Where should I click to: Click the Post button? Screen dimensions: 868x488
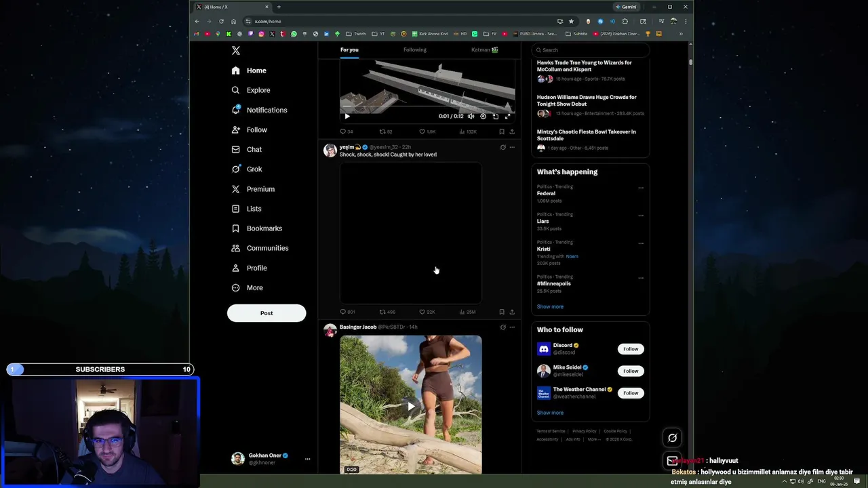coord(267,313)
